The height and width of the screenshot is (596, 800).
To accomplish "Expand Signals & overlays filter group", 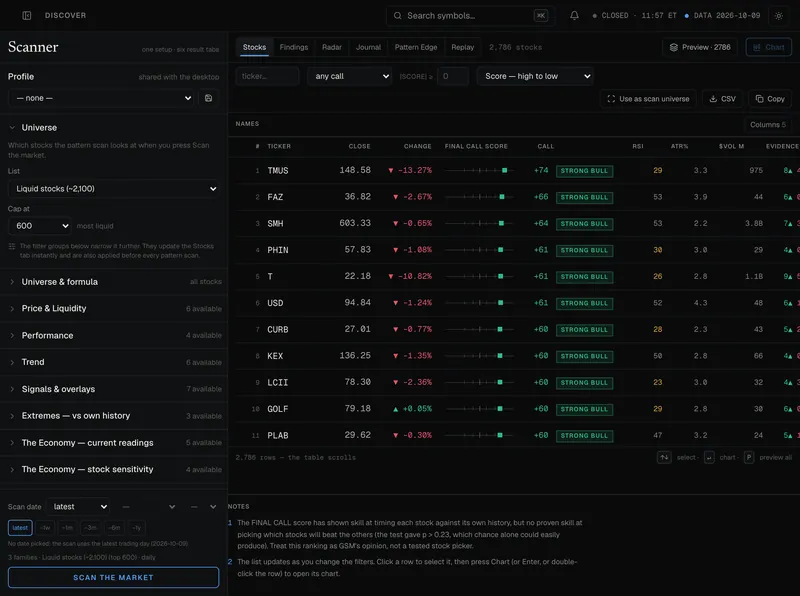I will tap(113, 389).
